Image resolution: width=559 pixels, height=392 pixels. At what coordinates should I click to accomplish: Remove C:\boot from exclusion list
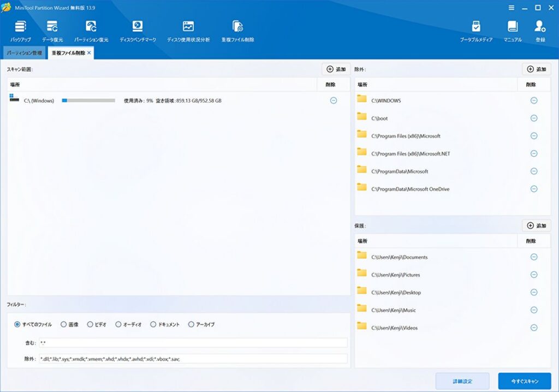(534, 118)
